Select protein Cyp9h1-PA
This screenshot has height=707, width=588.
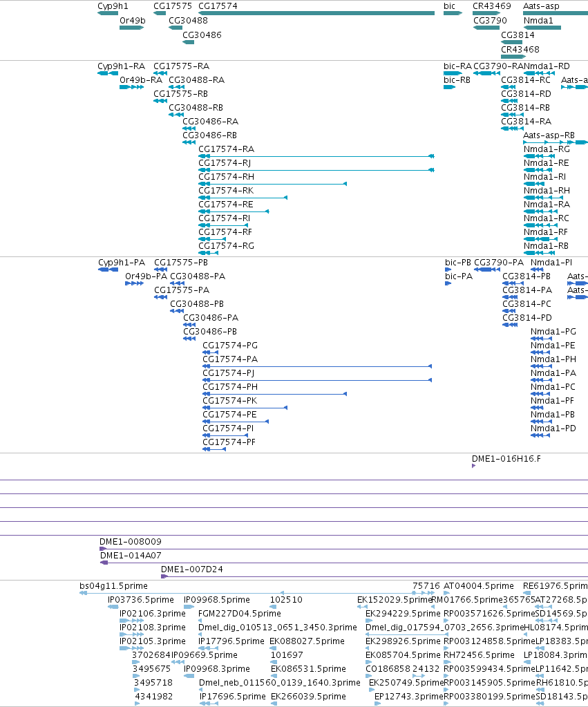pyautogui.click(x=122, y=263)
